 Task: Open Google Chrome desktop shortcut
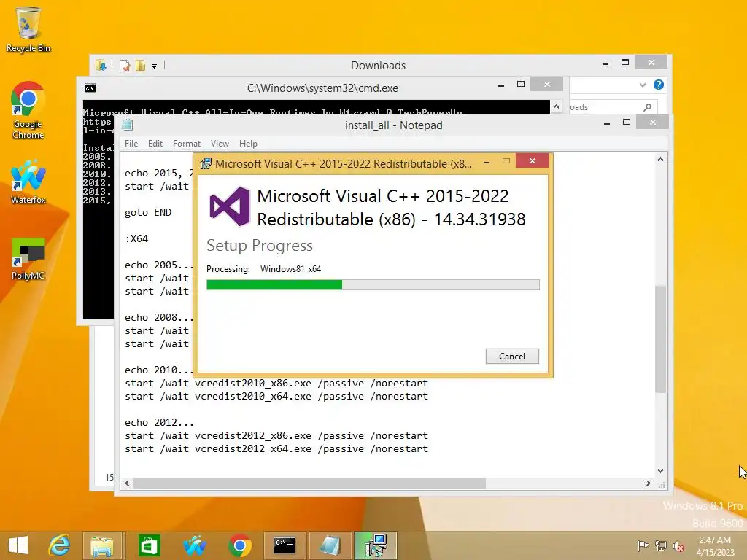[x=28, y=111]
